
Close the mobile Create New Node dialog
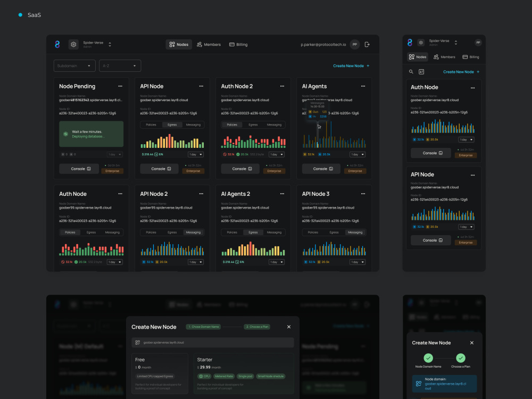click(471, 343)
